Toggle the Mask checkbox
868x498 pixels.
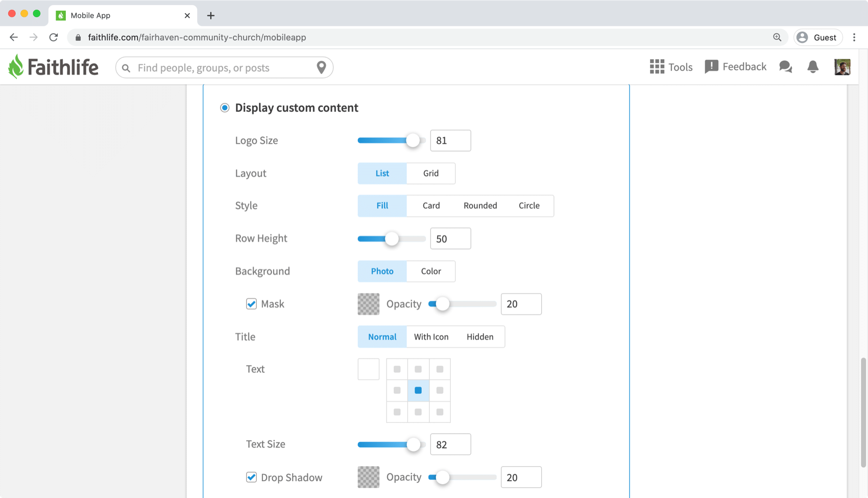(x=251, y=304)
